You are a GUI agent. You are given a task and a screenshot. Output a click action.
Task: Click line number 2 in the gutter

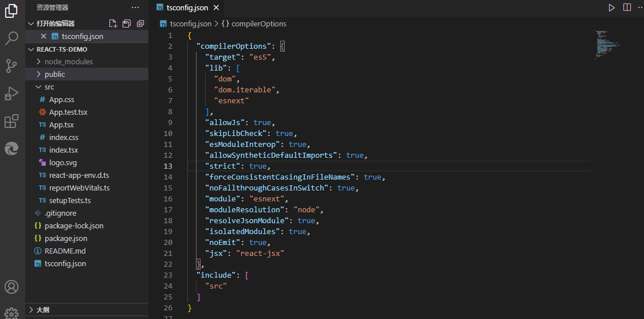click(170, 46)
